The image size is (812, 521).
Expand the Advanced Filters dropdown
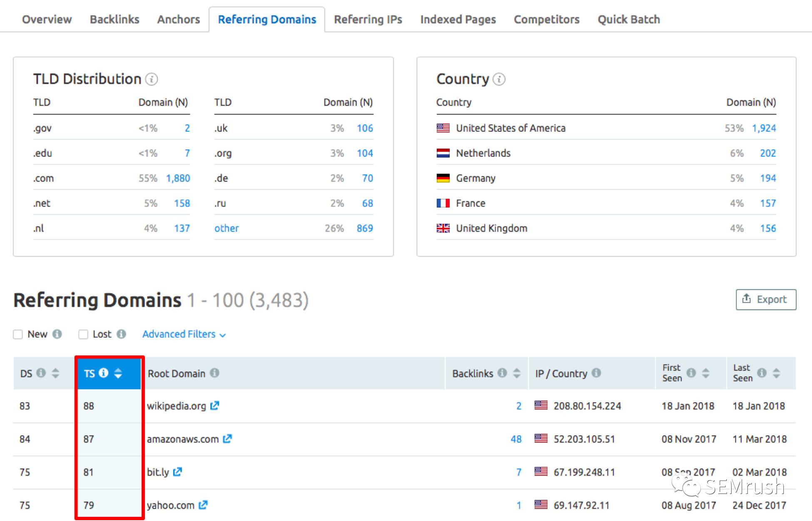(x=184, y=334)
